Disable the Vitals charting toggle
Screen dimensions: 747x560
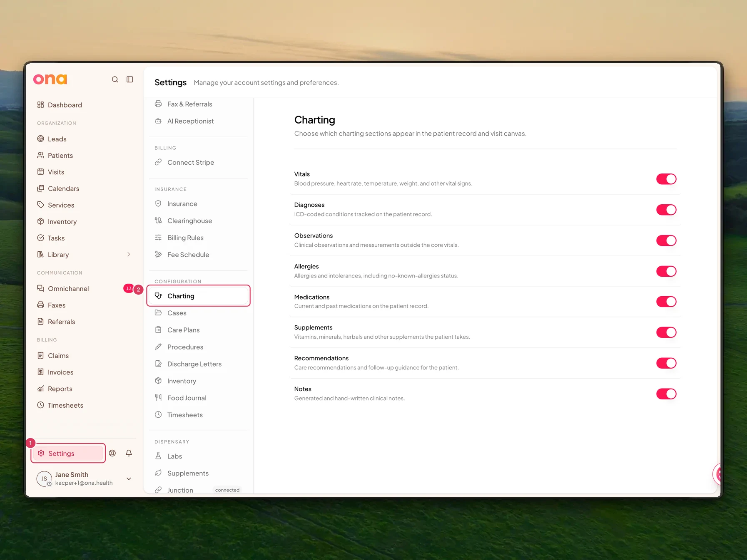click(x=666, y=179)
